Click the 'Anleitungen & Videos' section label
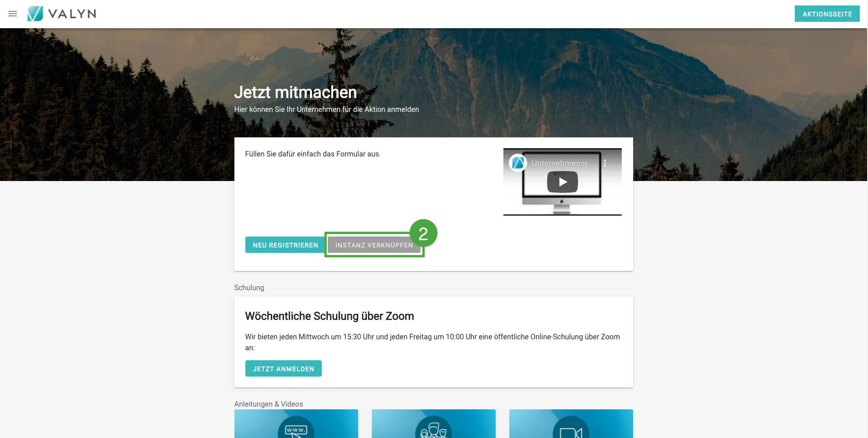868x438 pixels. [x=268, y=404]
